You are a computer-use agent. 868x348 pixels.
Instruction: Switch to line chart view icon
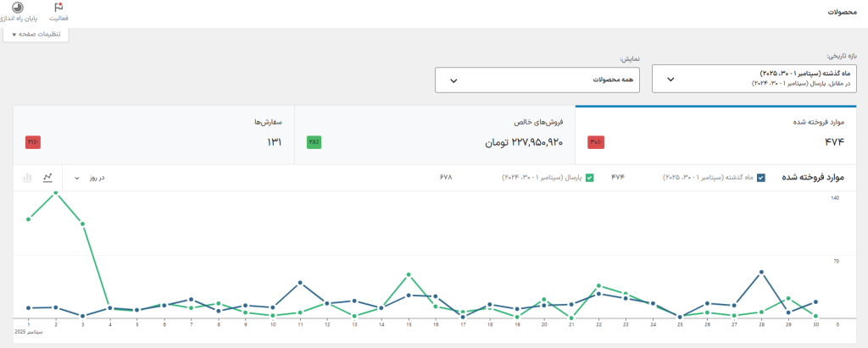point(47,178)
